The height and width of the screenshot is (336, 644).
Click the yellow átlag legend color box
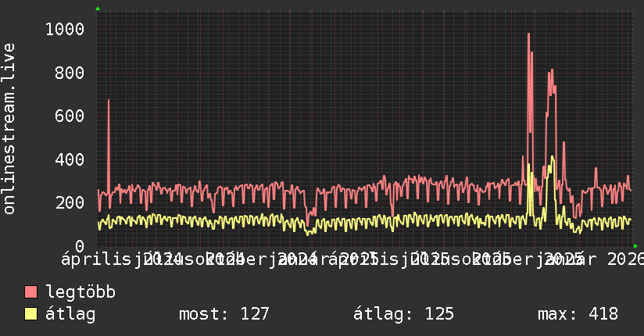30,314
